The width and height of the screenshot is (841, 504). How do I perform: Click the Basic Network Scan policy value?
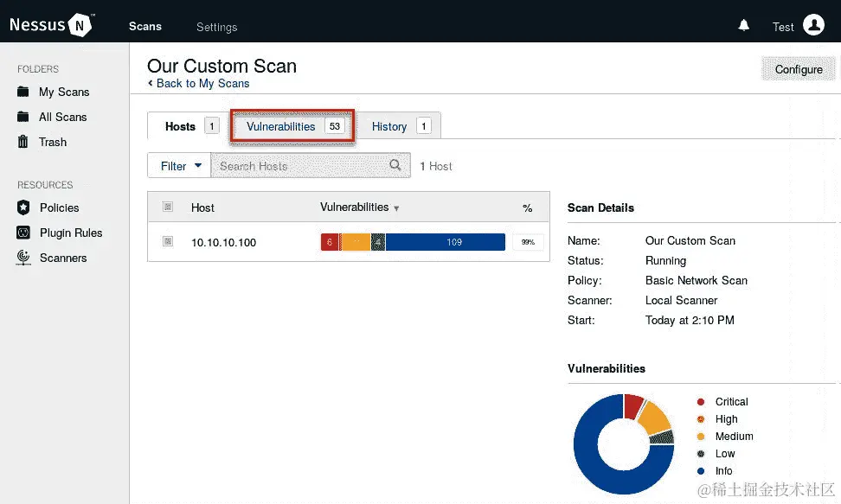click(x=697, y=280)
